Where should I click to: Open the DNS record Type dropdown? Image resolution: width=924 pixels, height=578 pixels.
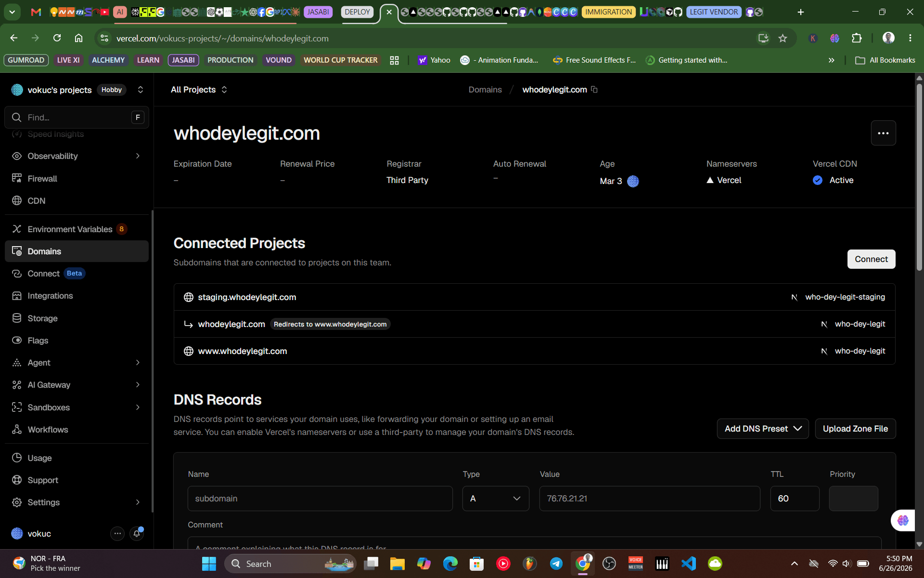[496, 499]
